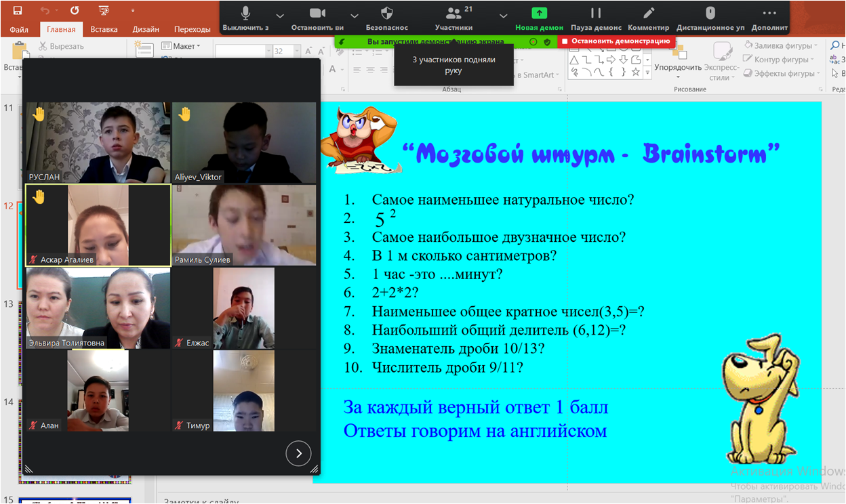Show next page of video participants
The height and width of the screenshot is (504, 846).
(x=298, y=453)
